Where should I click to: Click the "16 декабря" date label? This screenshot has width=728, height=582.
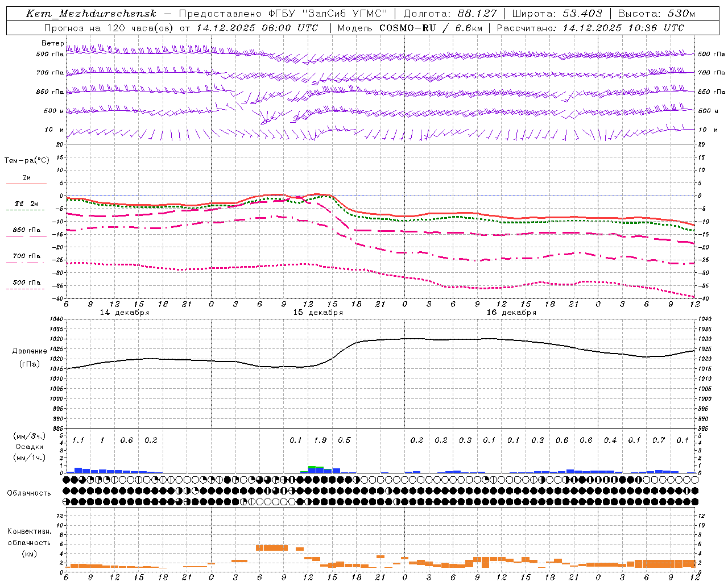511,313
